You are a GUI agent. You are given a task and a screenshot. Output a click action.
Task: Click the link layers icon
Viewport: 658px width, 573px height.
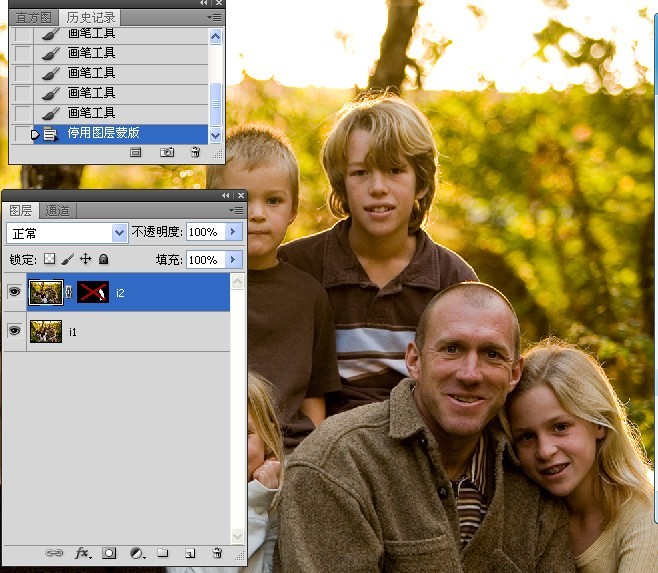(x=54, y=553)
